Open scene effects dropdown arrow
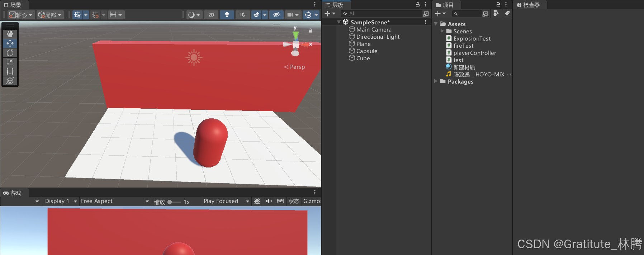644x255 pixels. click(265, 15)
